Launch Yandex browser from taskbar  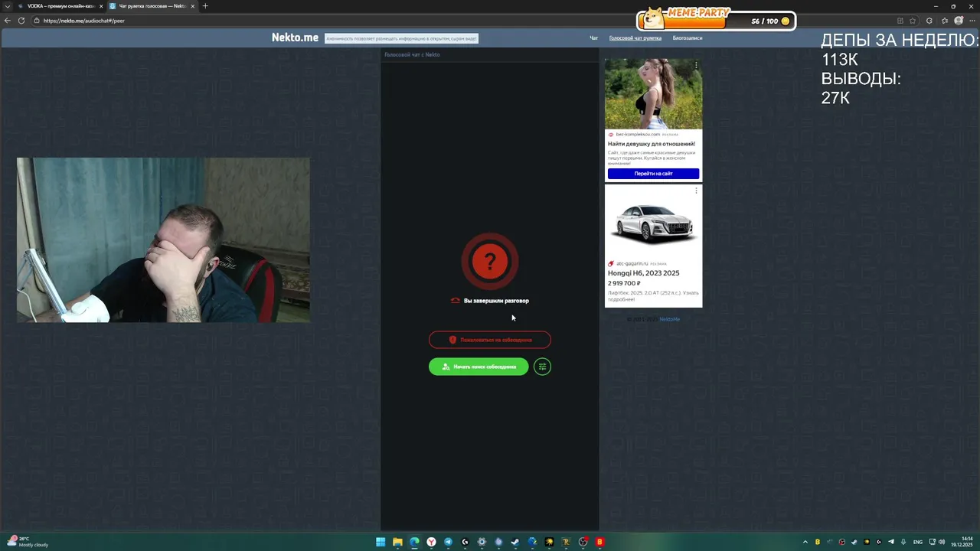[431, 542]
